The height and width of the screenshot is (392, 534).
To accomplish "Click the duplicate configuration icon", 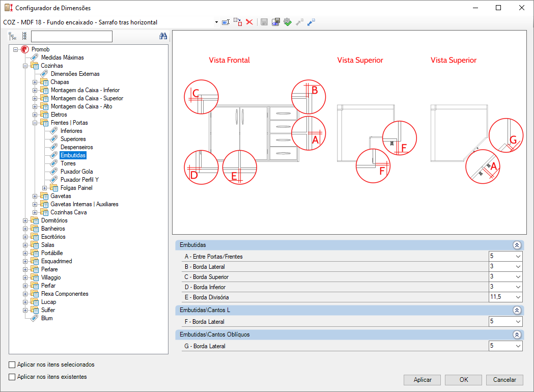I will coord(238,22).
